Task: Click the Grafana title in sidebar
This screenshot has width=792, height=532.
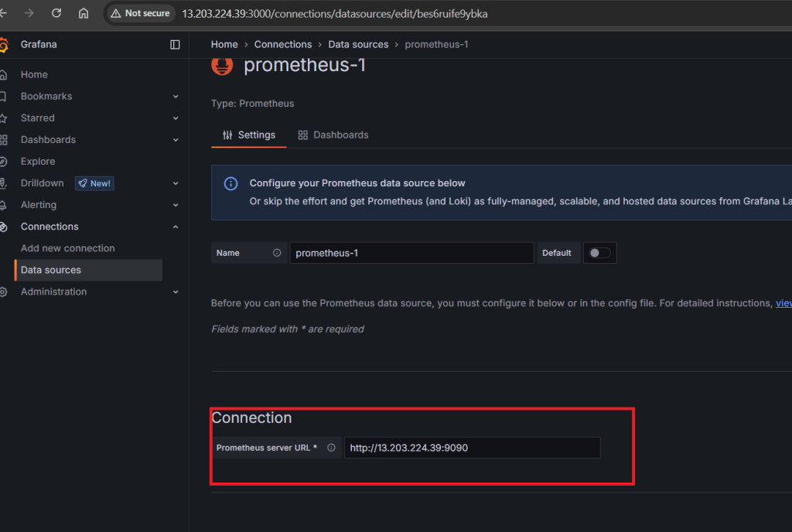Action: pyautogui.click(x=39, y=44)
